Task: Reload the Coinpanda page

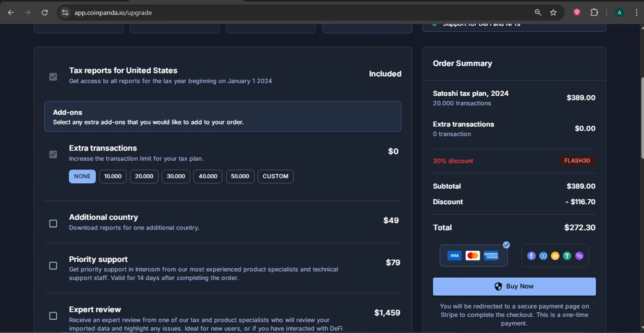Action: 45,12
